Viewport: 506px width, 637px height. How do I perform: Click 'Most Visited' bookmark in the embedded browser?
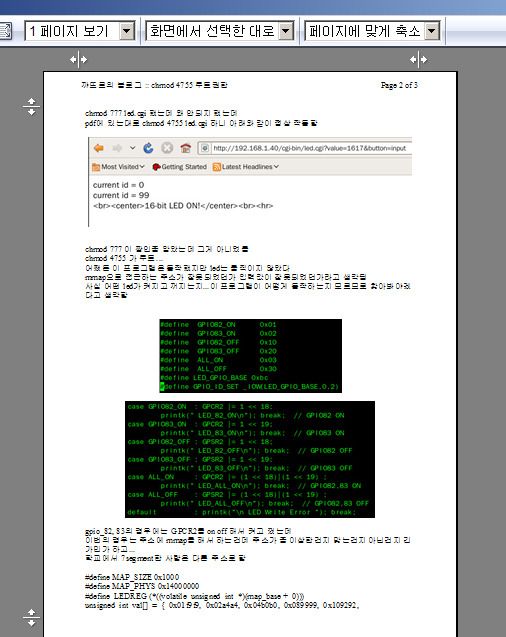tap(118, 167)
